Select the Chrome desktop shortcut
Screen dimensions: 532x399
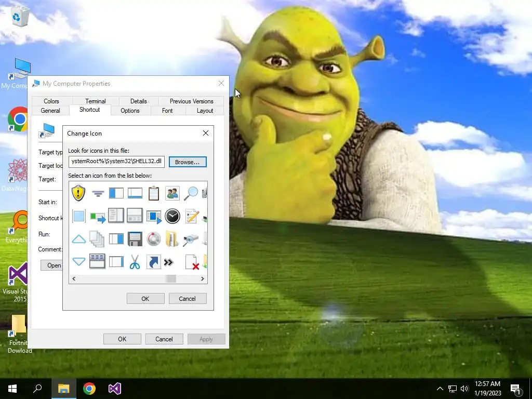(18, 119)
